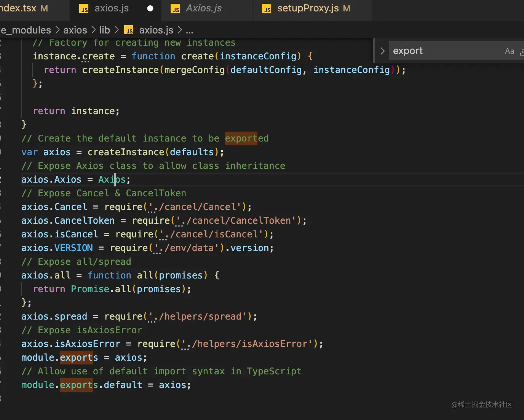Click the comment "// Expose all/spread"
Screen dimensions: 524x420
tap(77, 262)
